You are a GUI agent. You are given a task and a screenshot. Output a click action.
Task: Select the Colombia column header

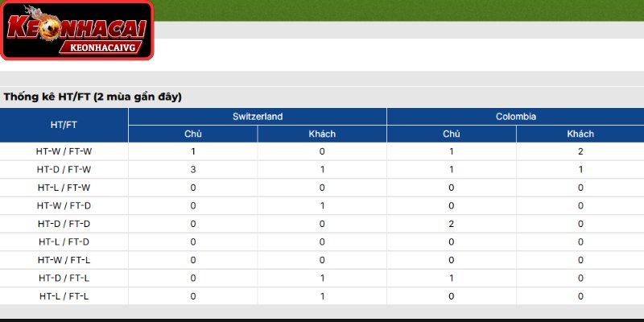click(x=515, y=116)
